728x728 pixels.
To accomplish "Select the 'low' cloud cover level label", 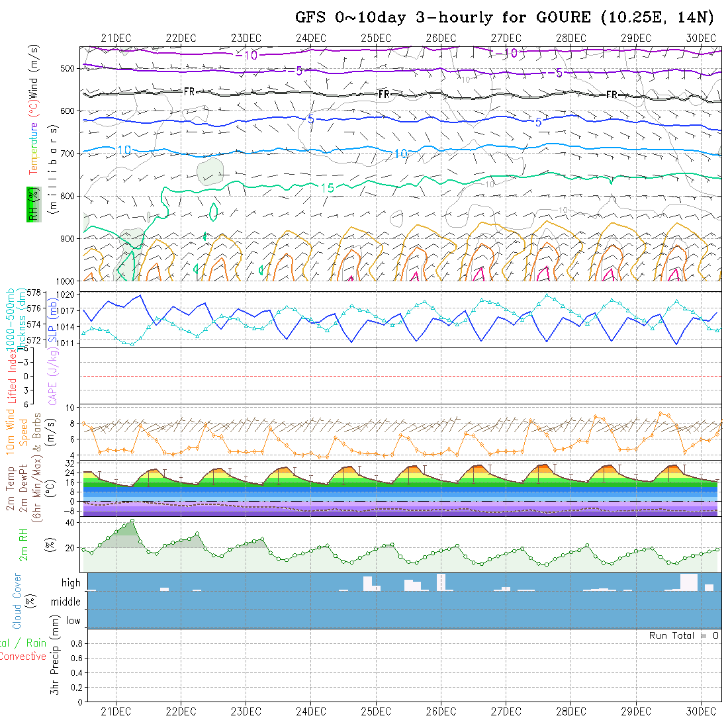I will click(73, 621).
